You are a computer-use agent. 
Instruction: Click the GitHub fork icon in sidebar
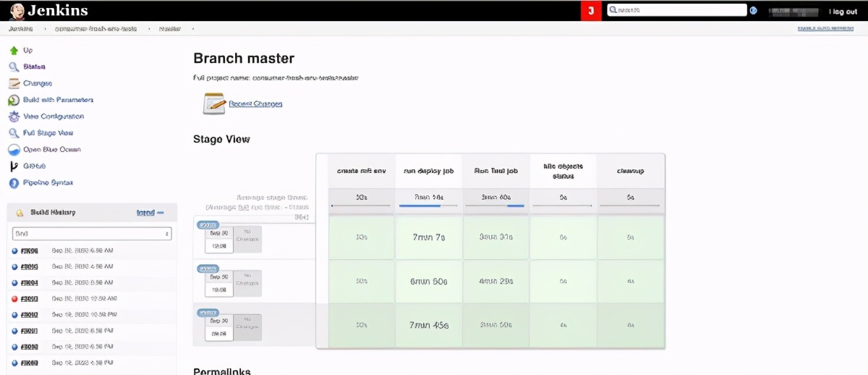[x=13, y=166]
